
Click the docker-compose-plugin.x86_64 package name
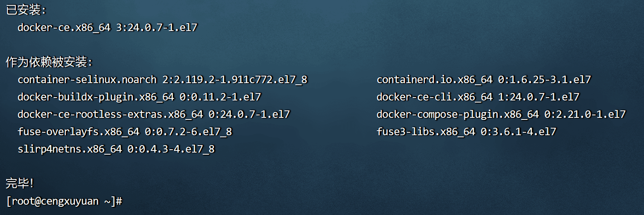[x=457, y=114]
